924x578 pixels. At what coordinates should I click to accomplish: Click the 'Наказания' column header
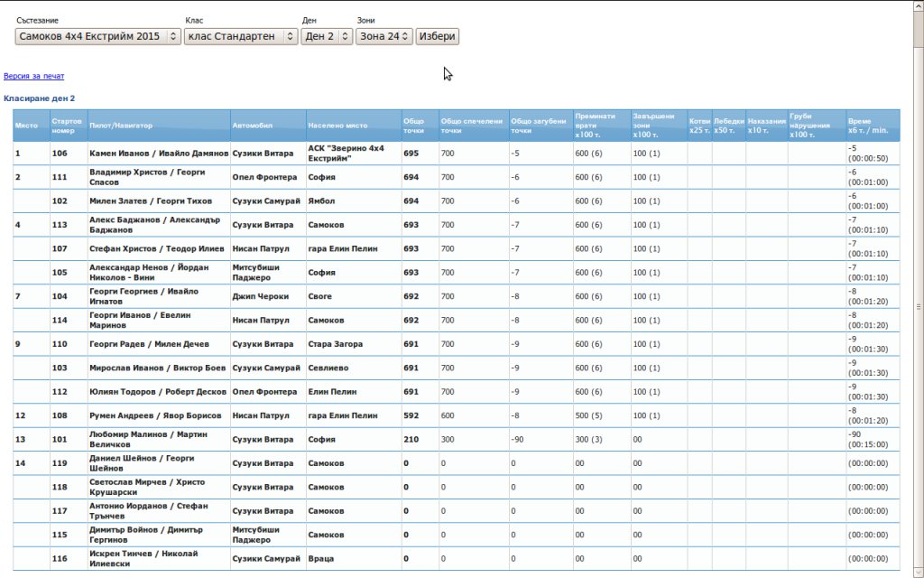click(766, 126)
